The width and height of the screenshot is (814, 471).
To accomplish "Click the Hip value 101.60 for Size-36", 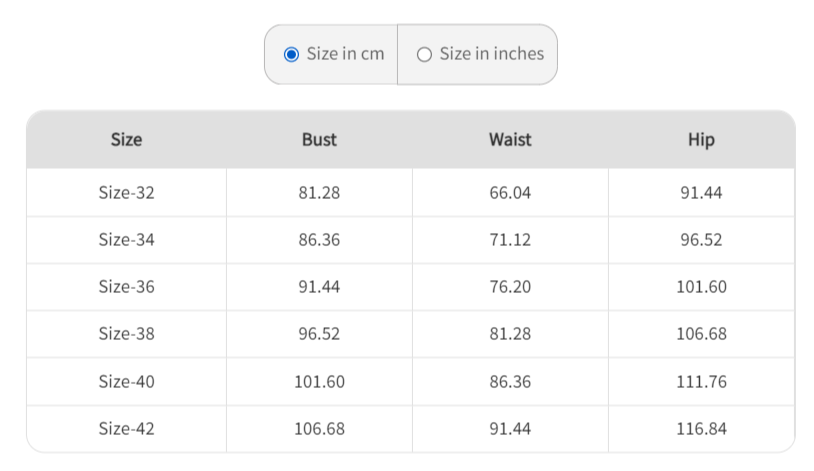I will [x=701, y=287].
